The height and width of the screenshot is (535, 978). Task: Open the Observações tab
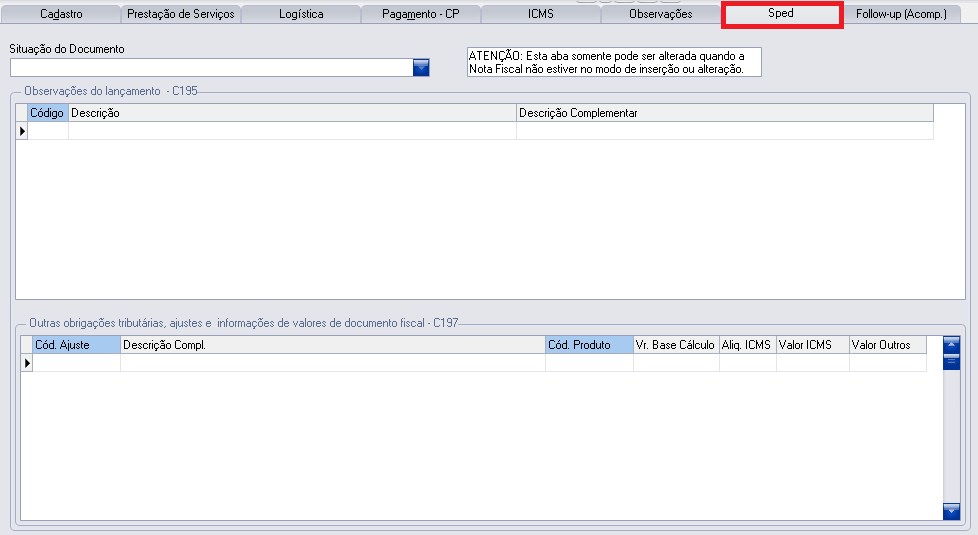[660, 14]
